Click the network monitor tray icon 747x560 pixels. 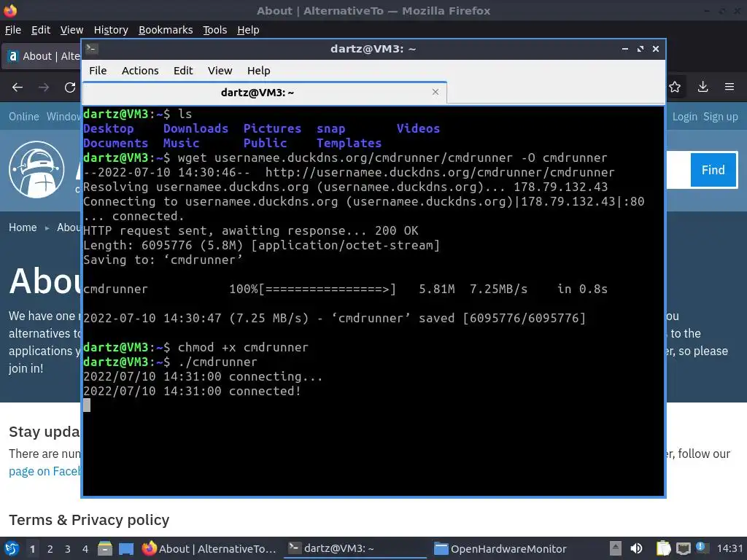683,548
